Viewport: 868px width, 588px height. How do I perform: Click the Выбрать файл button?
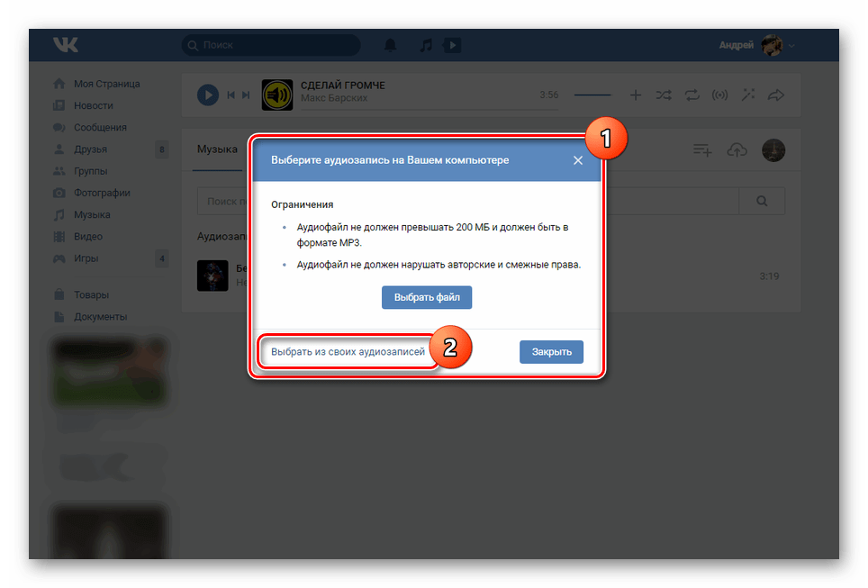tap(426, 297)
